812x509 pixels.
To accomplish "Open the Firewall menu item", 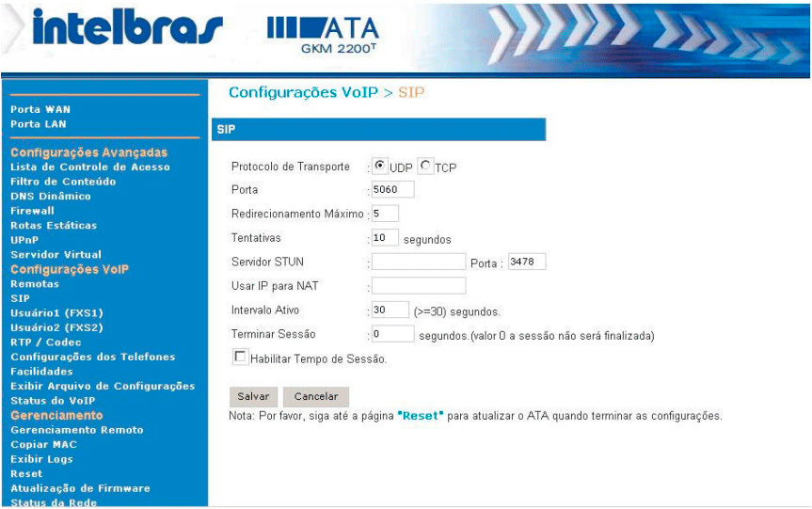I will click(x=32, y=211).
